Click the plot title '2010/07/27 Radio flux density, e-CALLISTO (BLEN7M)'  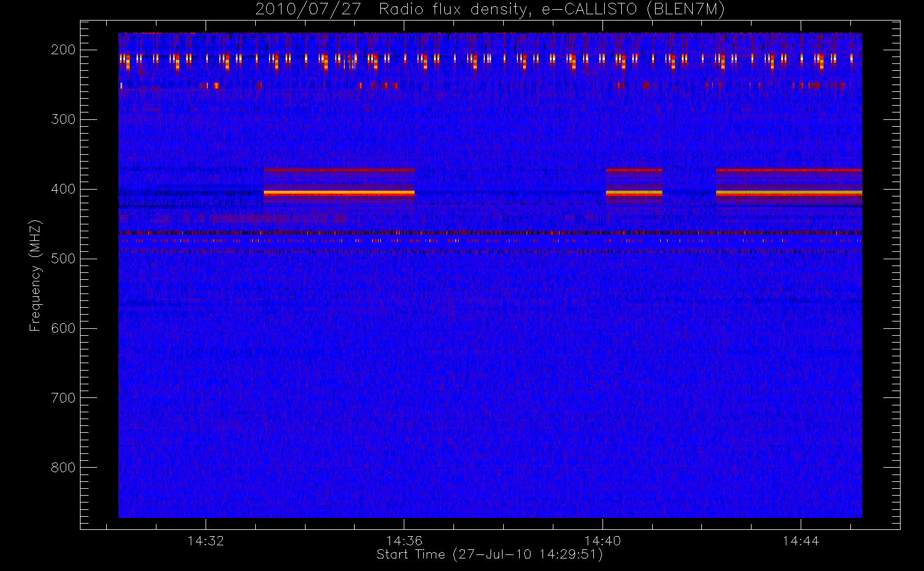click(x=490, y=9)
